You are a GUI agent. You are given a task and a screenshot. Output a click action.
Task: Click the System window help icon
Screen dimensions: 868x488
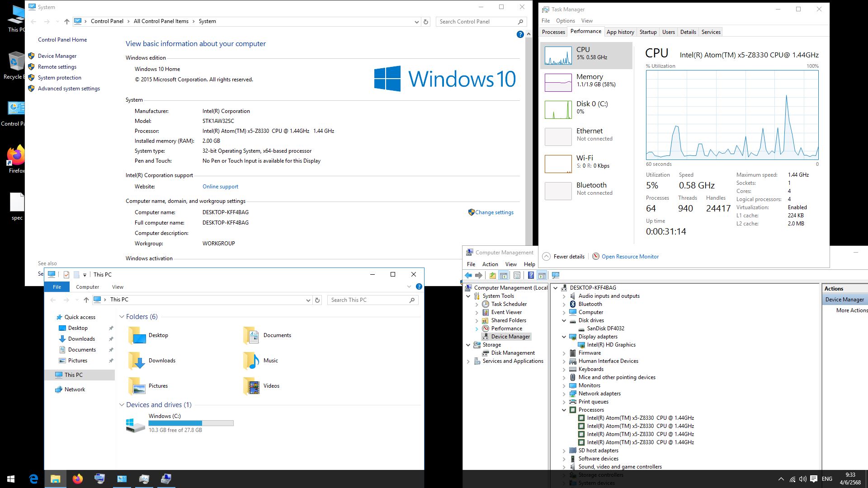pos(520,34)
